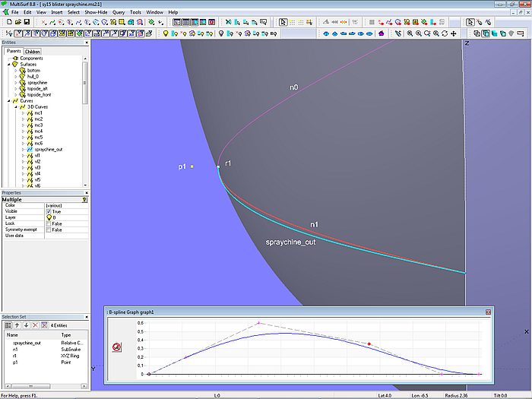Collapse the Surfaces tree node
The width and height of the screenshot is (532, 399).
pos(8,65)
